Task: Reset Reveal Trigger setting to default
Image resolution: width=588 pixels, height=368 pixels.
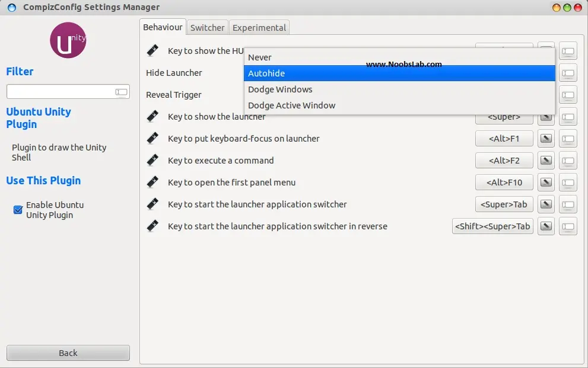Action: (x=568, y=95)
